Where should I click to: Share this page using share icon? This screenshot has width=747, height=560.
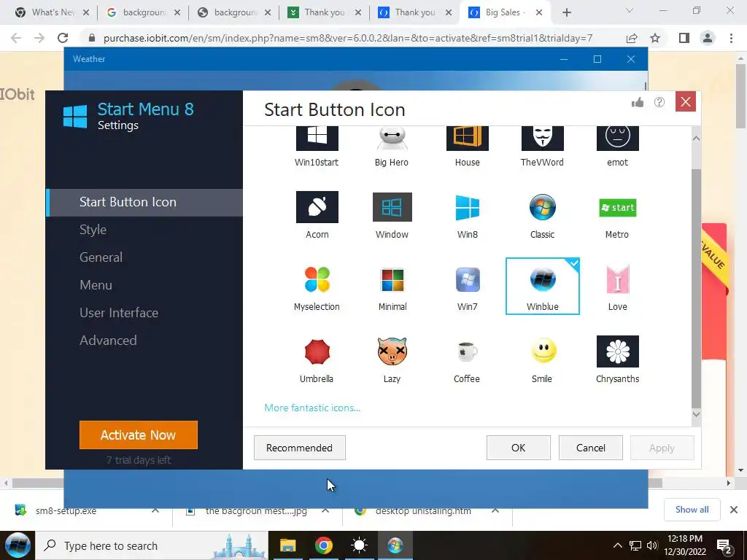[x=632, y=38]
